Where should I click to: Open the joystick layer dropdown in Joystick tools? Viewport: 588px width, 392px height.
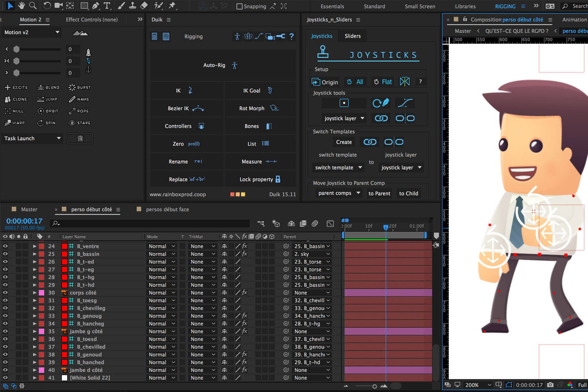click(x=344, y=118)
